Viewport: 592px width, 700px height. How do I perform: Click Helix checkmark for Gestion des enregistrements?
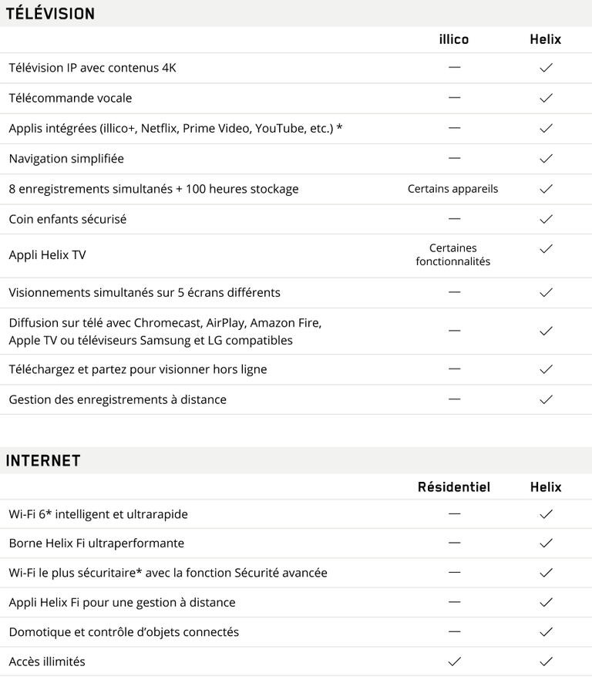[546, 399]
